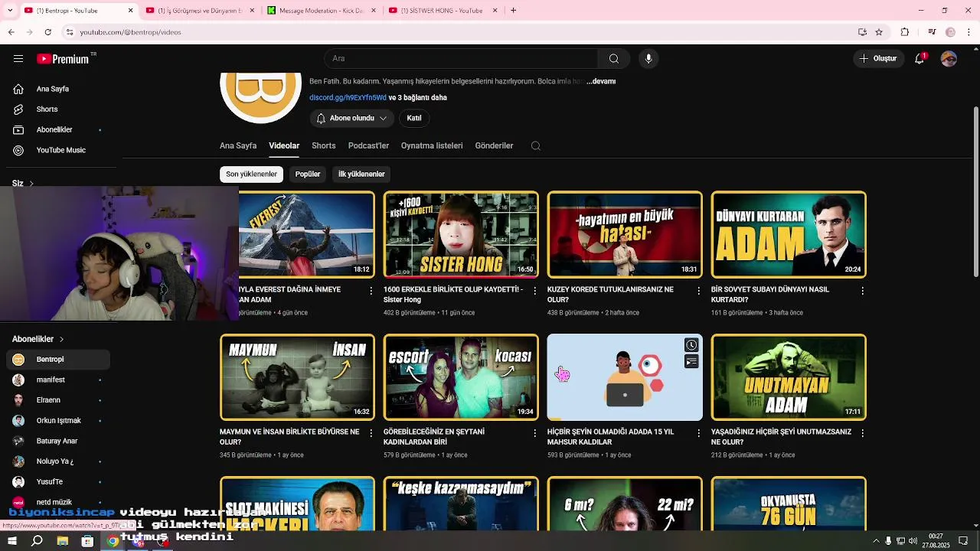
Task: Click browser reload button
Action: pos(47,32)
